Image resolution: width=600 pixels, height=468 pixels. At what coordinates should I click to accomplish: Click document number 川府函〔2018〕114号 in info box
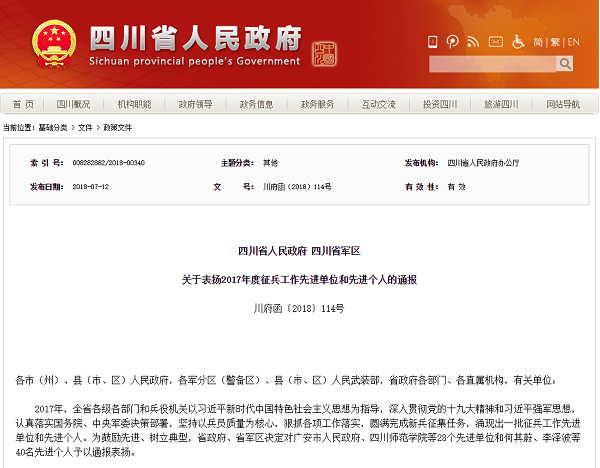coord(297,187)
